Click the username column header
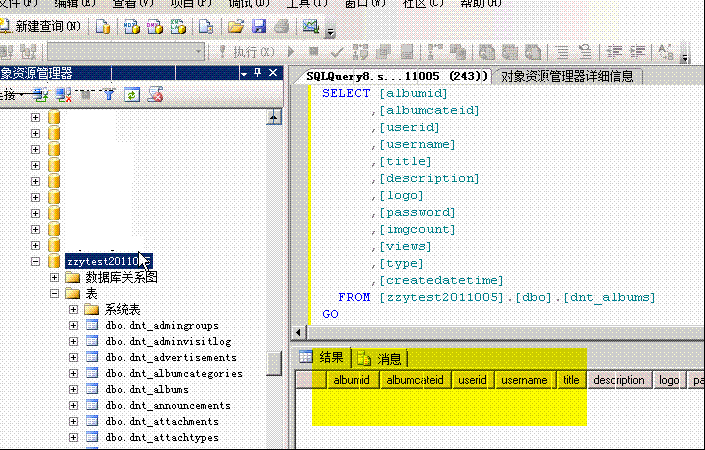705x450 pixels. pyautogui.click(x=524, y=380)
